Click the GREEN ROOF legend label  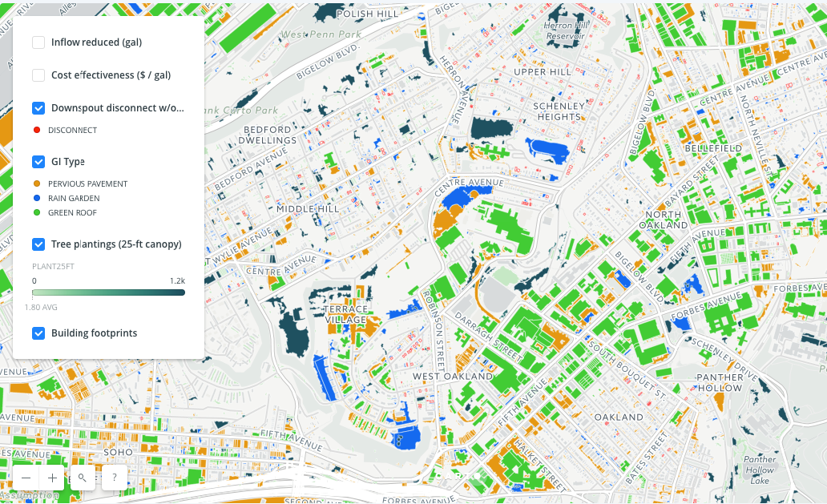coord(72,213)
